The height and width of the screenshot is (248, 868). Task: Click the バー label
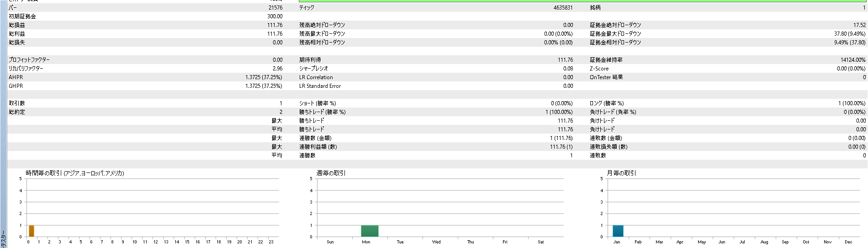coord(13,8)
